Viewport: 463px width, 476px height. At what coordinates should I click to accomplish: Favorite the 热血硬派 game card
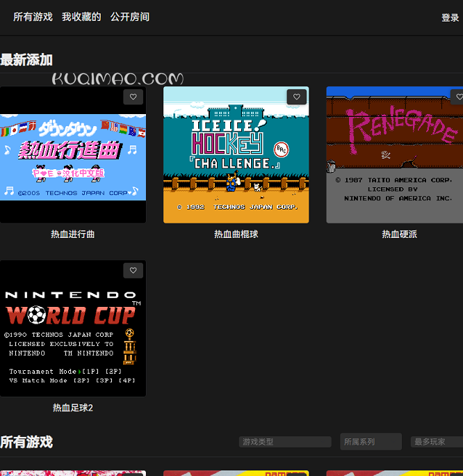457,97
